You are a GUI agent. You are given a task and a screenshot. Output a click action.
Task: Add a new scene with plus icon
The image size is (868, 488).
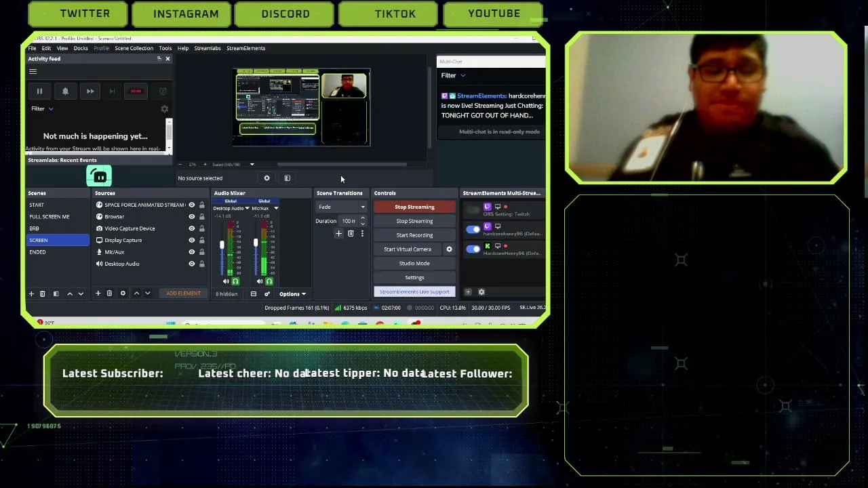[x=31, y=293]
